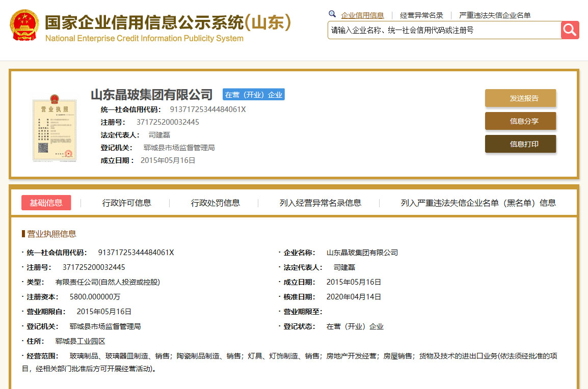Image resolution: width=588 pixels, height=389 pixels.
Task: Open the 列入严重违法失信企业名单（黑名单）信息 tab
Action: [478, 203]
